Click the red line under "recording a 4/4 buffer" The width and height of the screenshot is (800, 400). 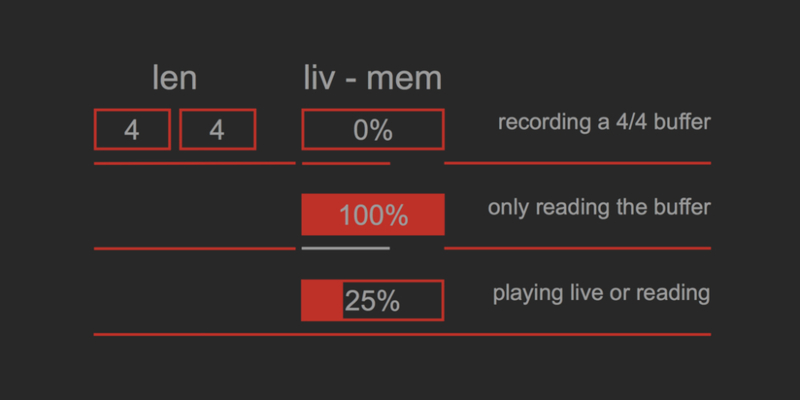click(577, 162)
